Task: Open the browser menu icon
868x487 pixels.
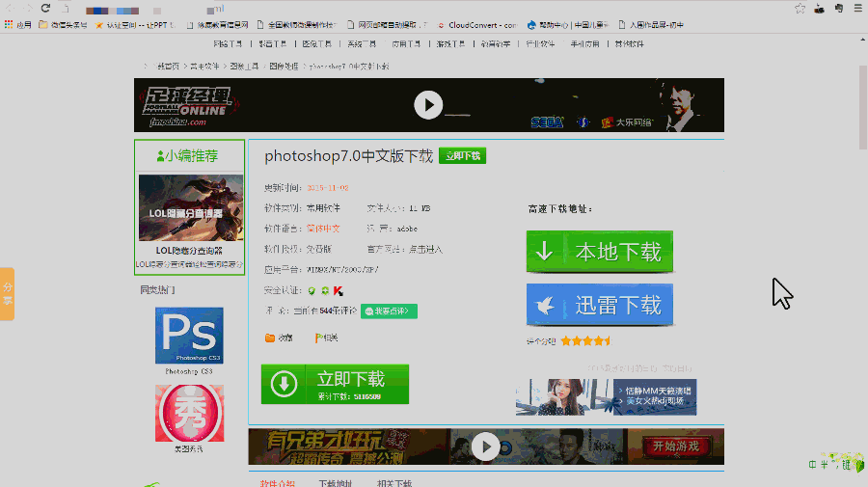Action: (x=857, y=8)
